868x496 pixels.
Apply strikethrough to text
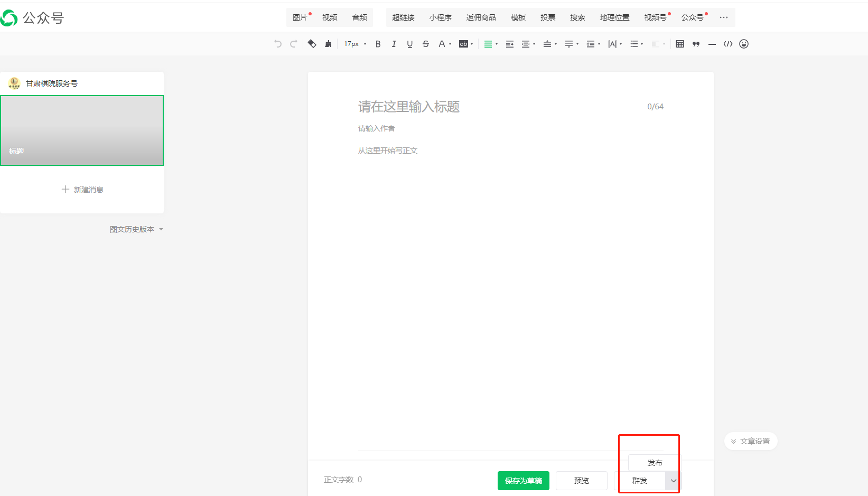pos(426,44)
